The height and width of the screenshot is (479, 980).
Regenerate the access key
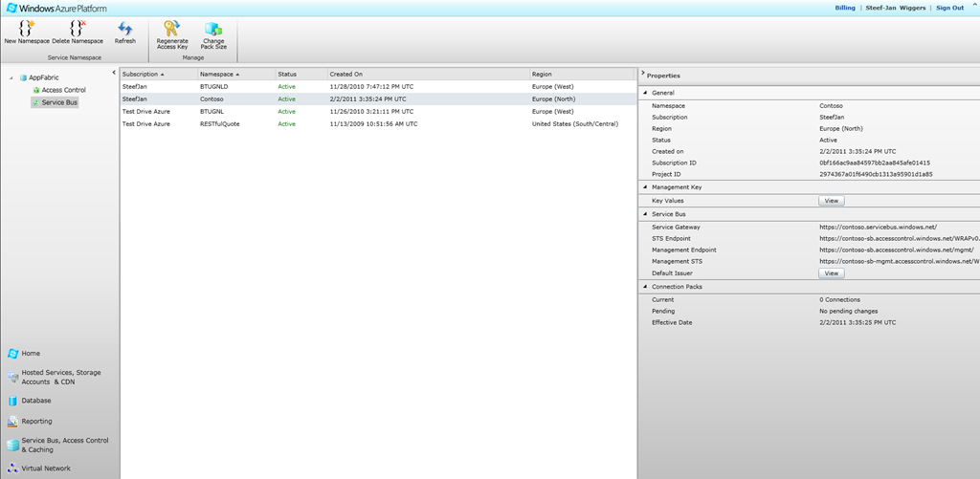172,34
